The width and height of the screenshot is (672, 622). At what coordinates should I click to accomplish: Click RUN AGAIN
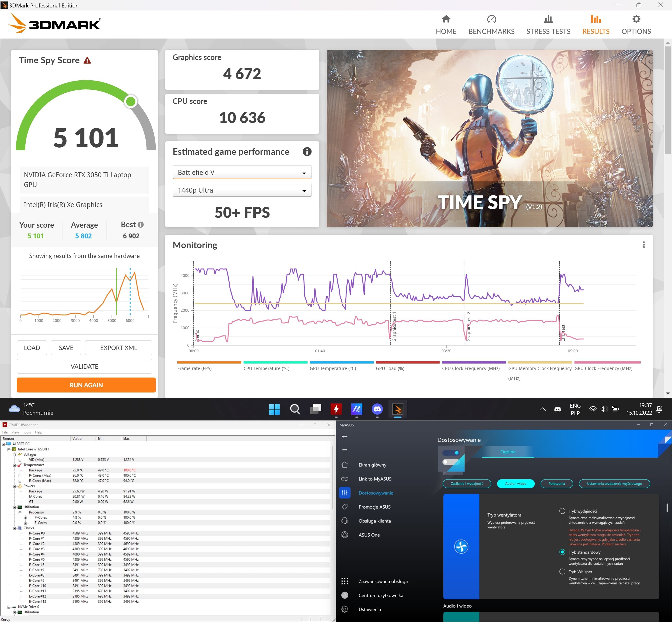[86, 385]
